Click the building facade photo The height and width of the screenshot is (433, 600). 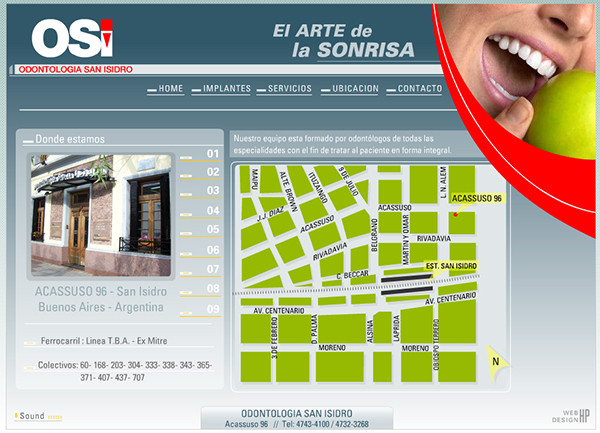coord(101,214)
